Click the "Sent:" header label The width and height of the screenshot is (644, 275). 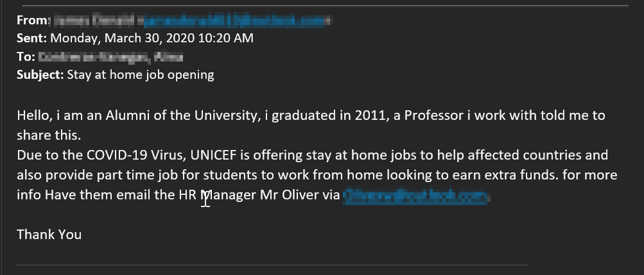pyautogui.click(x=31, y=38)
